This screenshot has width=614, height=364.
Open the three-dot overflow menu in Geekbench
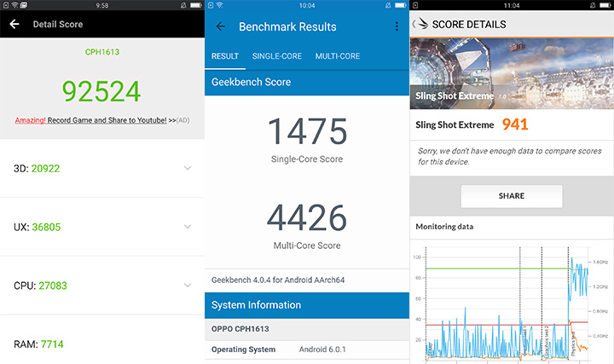click(397, 26)
